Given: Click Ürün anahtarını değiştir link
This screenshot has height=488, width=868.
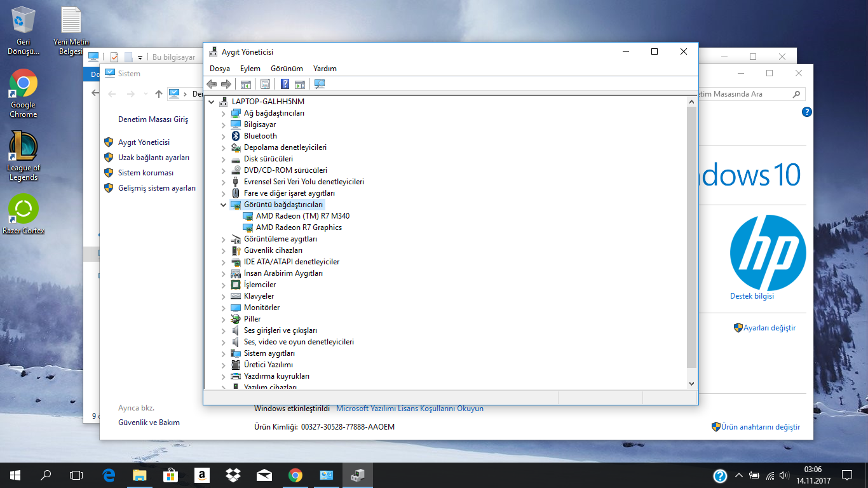Looking at the screenshot, I should 761,427.
